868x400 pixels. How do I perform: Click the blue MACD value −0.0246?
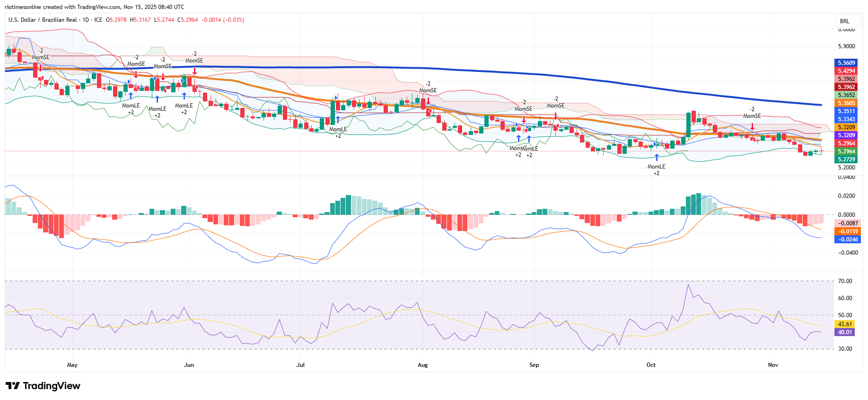pyautogui.click(x=847, y=240)
